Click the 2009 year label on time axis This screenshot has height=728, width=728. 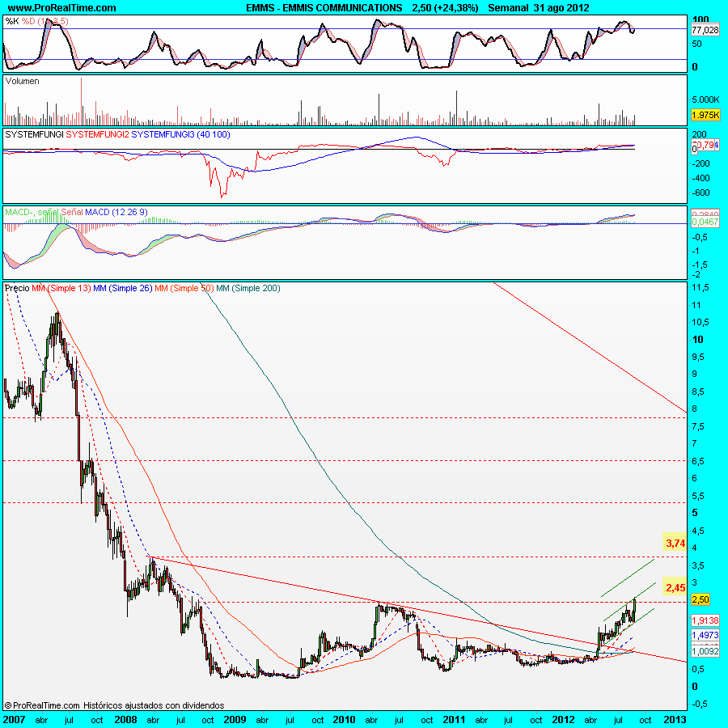click(x=235, y=720)
